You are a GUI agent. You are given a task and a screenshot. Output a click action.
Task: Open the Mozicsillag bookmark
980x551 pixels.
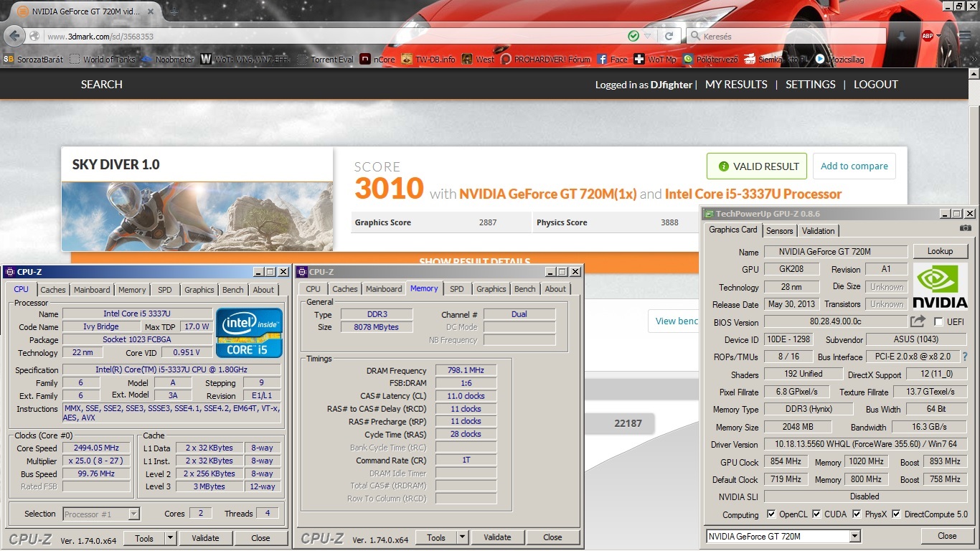coord(841,60)
